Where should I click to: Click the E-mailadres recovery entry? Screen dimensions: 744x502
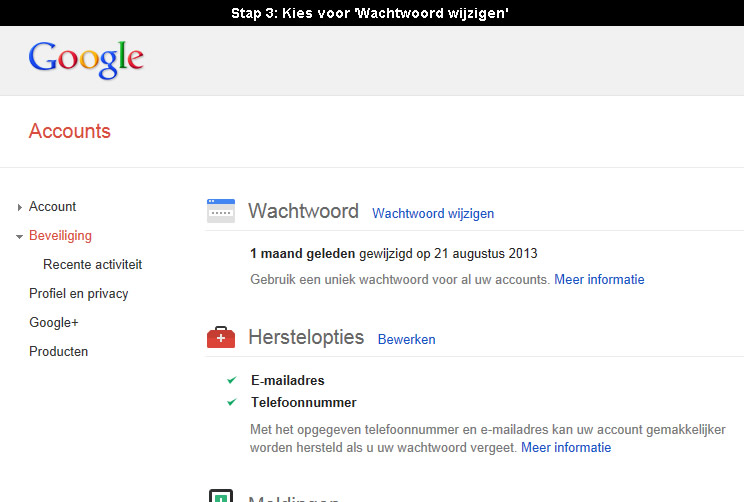tap(288, 381)
